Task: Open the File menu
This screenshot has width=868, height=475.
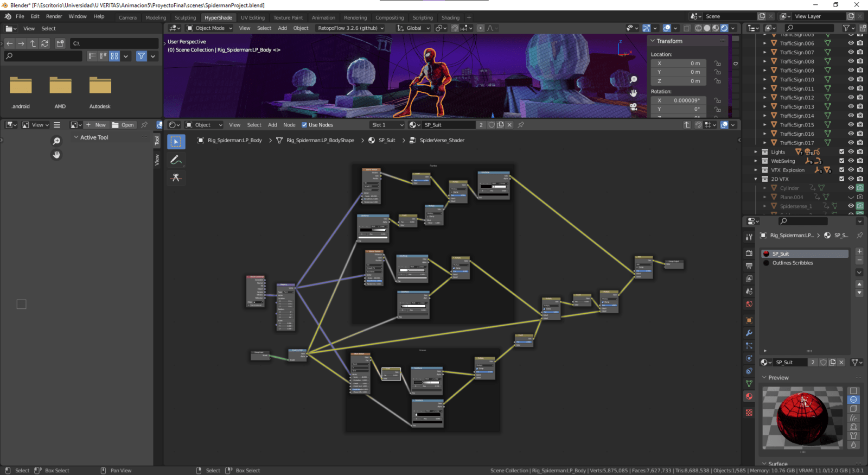Action: [x=20, y=16]
